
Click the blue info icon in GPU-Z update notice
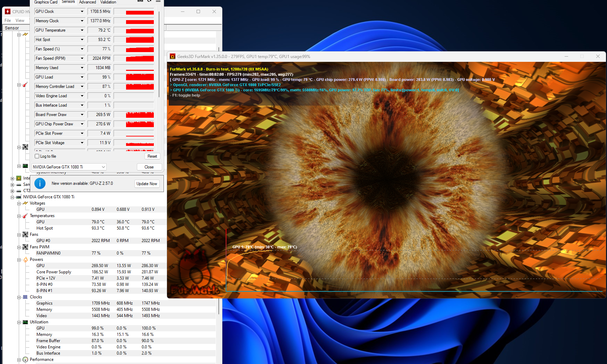(x=40, y=183)
